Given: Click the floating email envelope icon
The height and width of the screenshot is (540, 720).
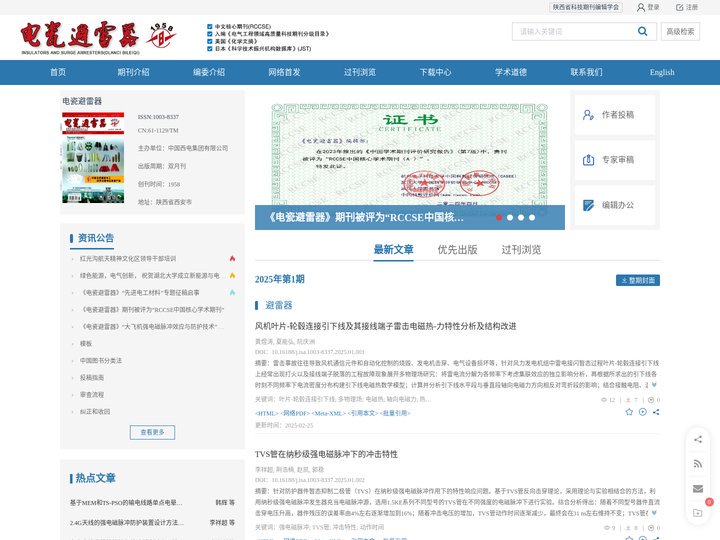Looking at the screenshot, I should pyautogui.click(x=698, y=489).
